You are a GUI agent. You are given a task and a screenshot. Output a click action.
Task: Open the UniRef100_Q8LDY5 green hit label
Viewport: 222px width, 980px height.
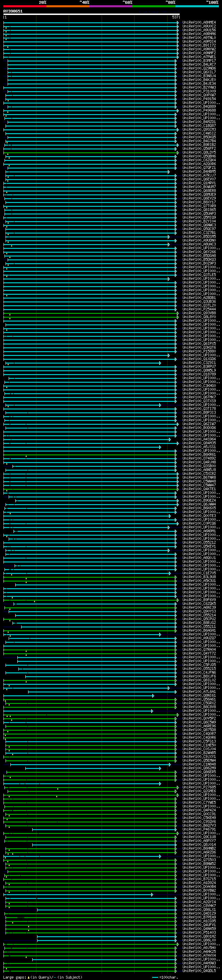coord(199,153)
